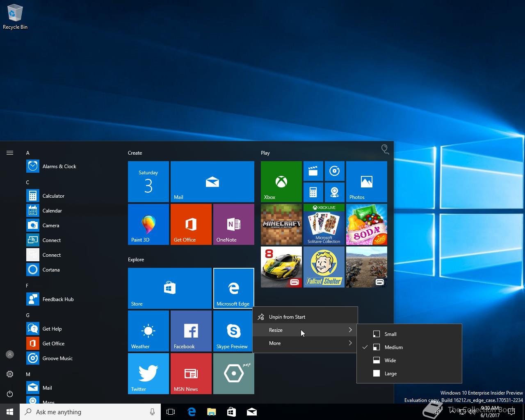The width and height of the screenshot is (525, 420).
Task: Select Large tile size
Action: coord(409,374)
